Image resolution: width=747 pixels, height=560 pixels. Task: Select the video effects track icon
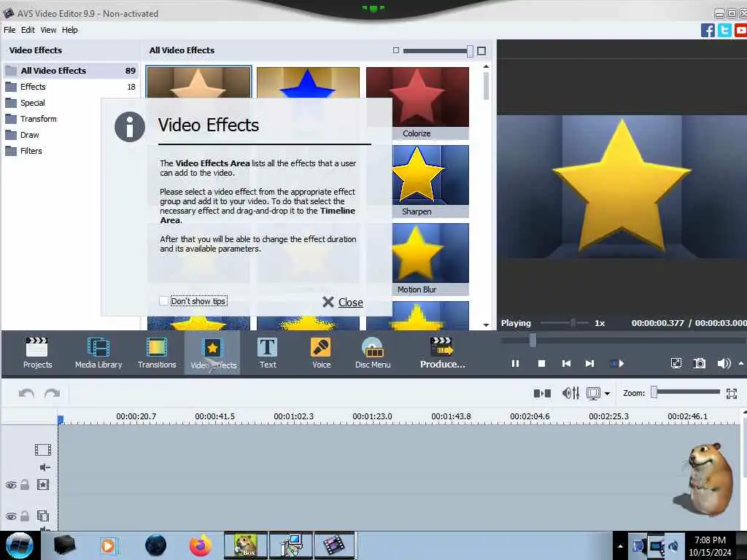click(43, 485)
